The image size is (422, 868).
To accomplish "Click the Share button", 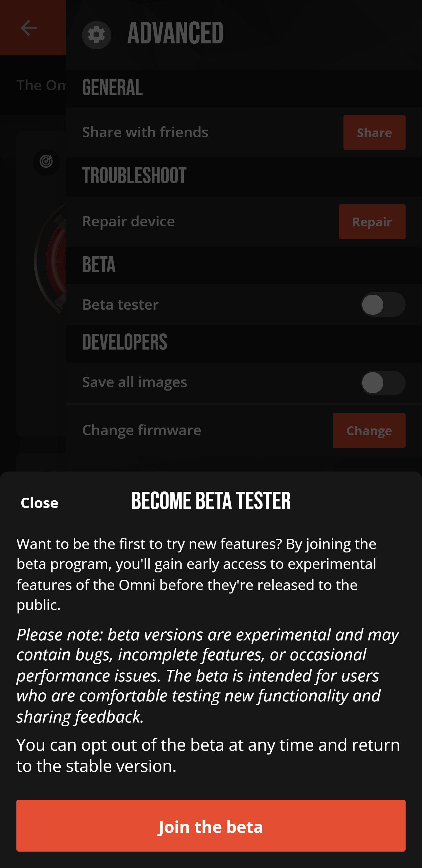I will pyautogui.click(x=374, y=133).
